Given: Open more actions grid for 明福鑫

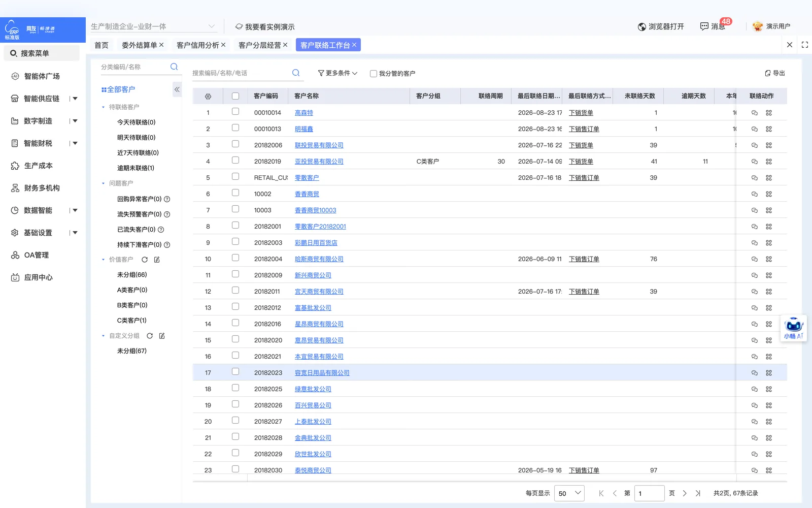Looking at the screenshot, I should tap(769, 129).
